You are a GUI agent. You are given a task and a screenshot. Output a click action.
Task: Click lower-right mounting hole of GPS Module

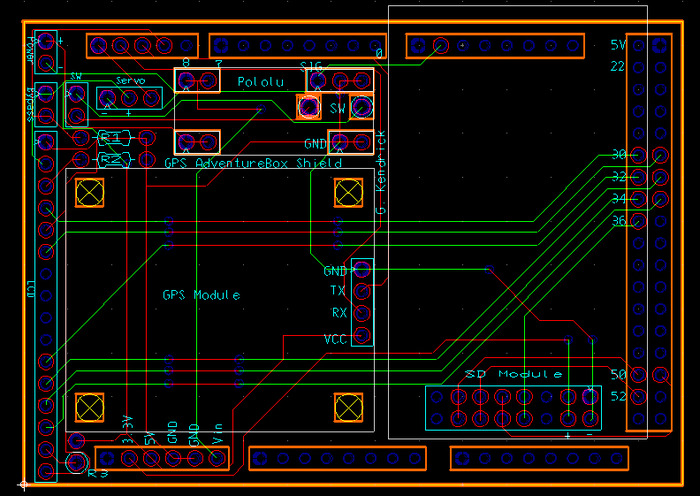pyautogui.click(x=348, y=408)
